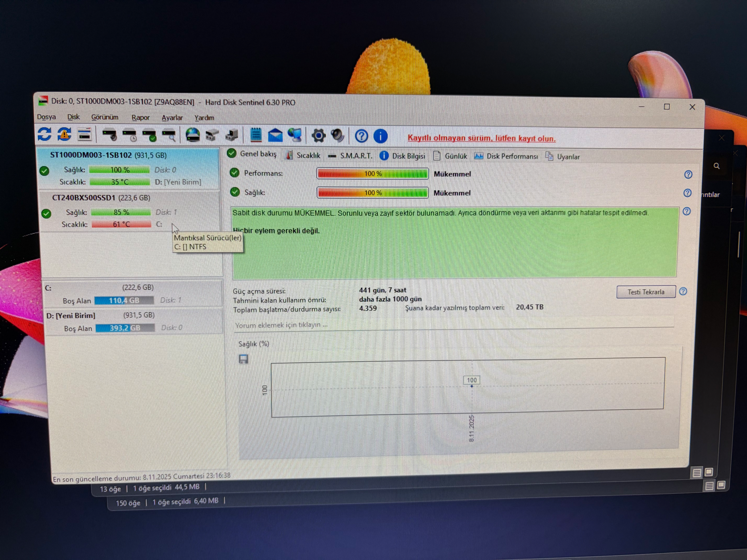Click the 85 % health bar of CT240BX500SSD1
Image resolution: width=747 pixels, height=560 pixels.
[121, 212]
